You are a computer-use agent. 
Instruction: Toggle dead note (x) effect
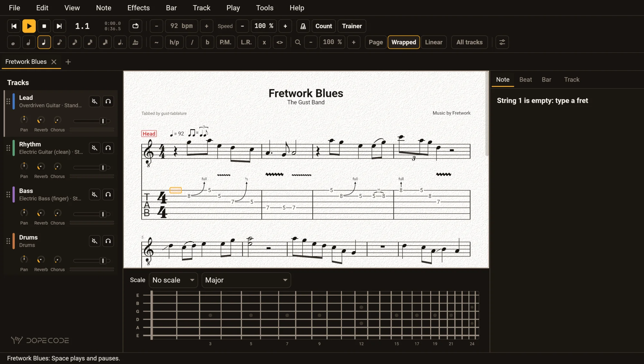click(x=264, y=42)
